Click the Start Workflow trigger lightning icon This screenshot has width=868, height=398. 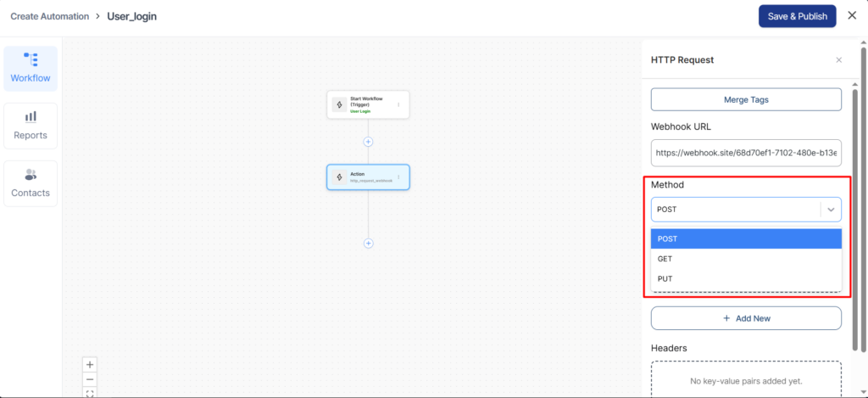pos(339,105)
